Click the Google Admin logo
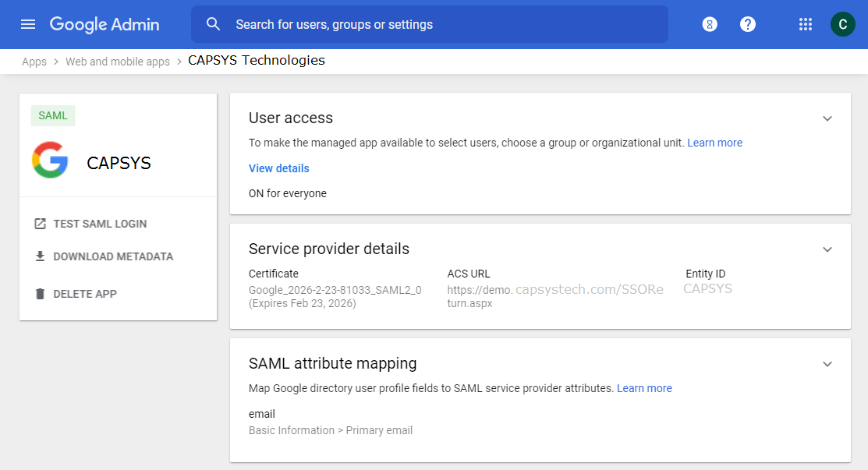The width and height of the screenshot is (868, 470). pyautogui.click(x=105, y=24)
